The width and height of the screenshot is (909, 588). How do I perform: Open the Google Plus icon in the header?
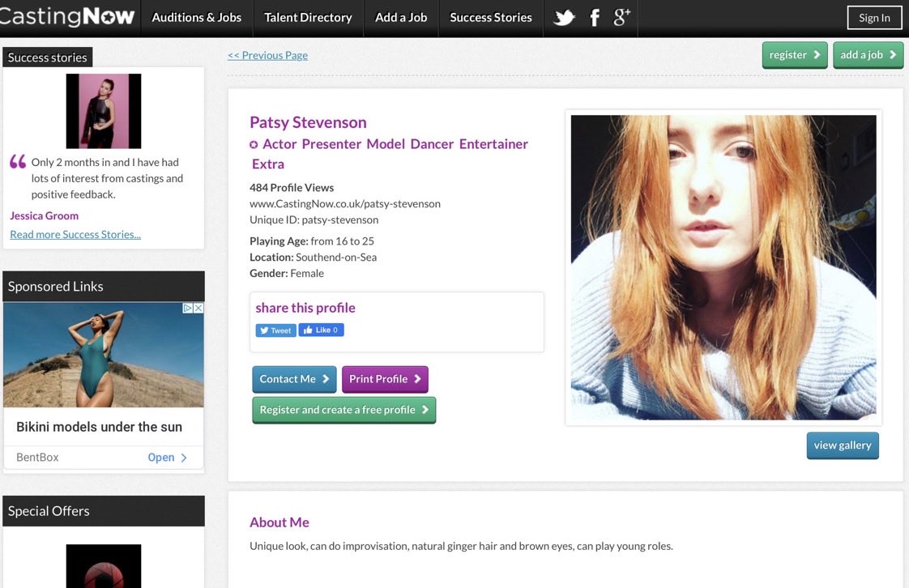622,17
